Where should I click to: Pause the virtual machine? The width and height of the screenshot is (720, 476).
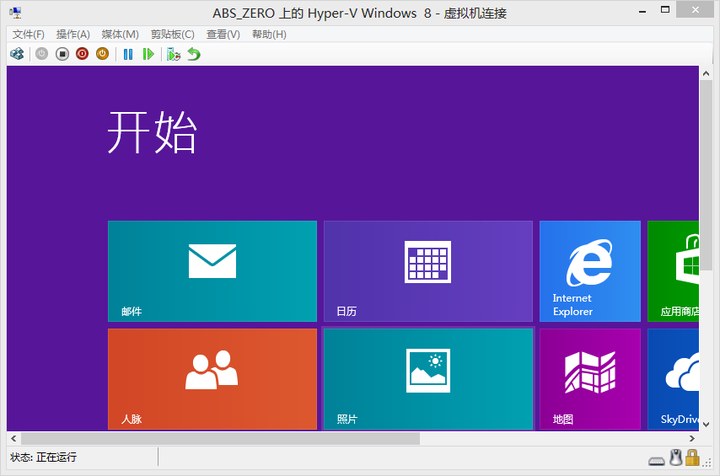(128, 54)
